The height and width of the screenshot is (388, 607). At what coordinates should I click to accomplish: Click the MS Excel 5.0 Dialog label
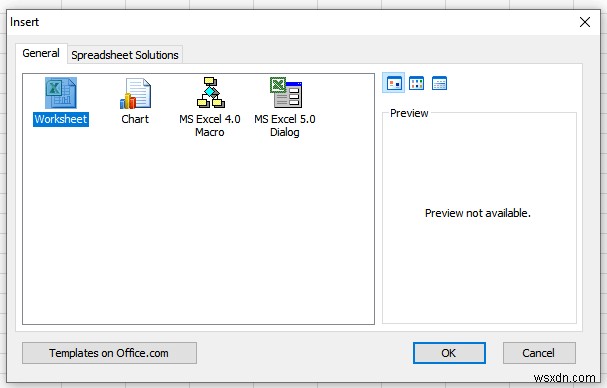tap(285, 125)
